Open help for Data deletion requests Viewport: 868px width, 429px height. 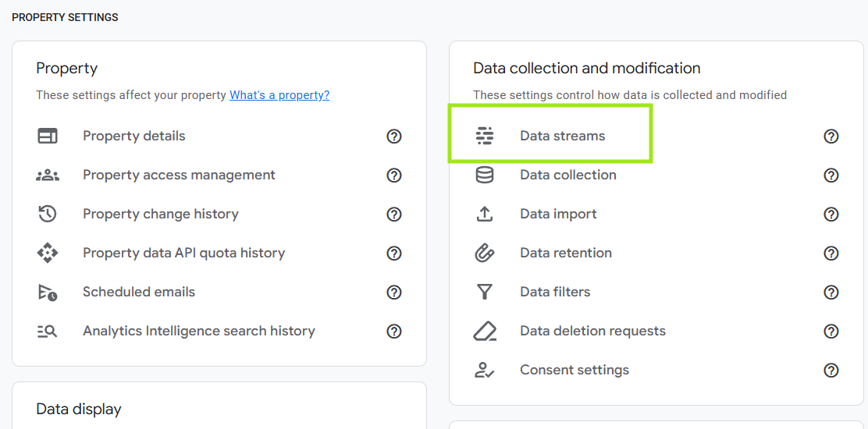click(x=831, y=331)
